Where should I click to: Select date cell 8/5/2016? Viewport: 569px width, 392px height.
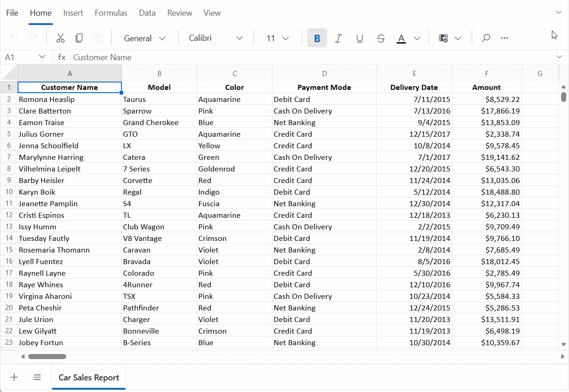click(x=414, y=261)
